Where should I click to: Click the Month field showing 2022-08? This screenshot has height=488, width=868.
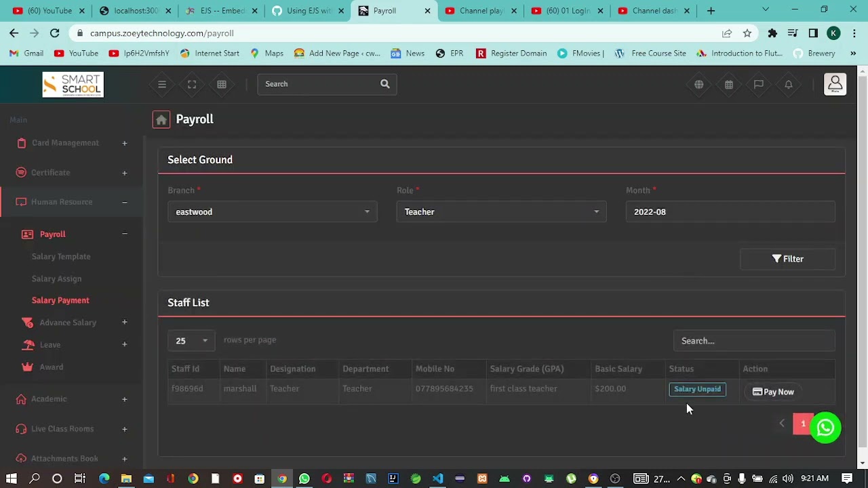pyautogui.click(x=730, y=211)
